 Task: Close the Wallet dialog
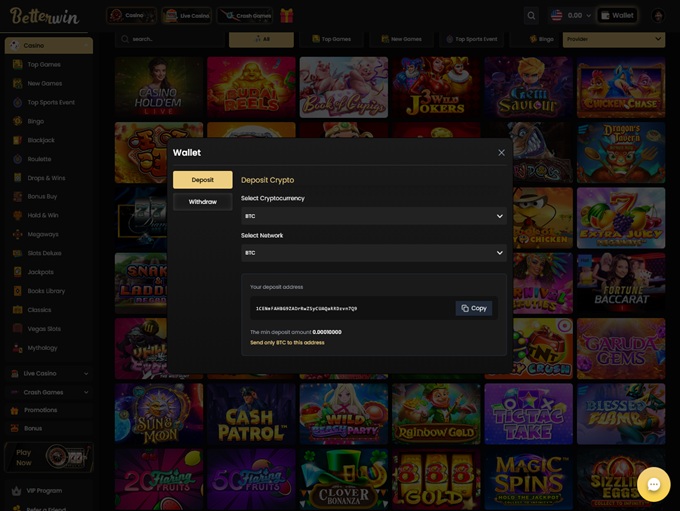point(501,152)
